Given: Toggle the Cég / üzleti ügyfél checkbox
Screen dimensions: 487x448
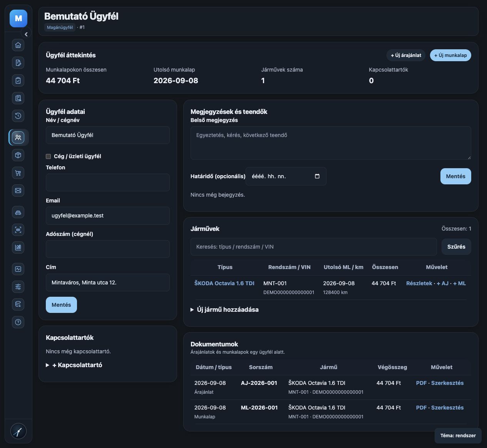Looking at the screenshot, I should coord(49,156).
